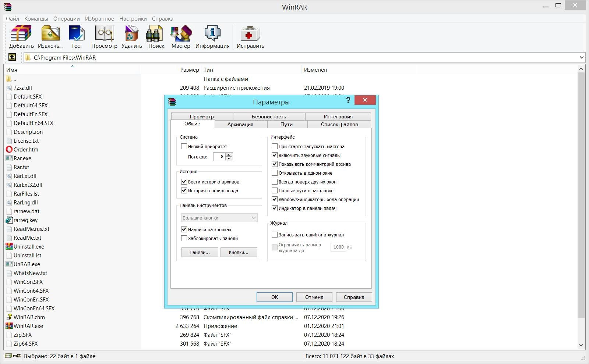Click the WinRAR icon in the main title bar
589x364 pixels.
click(x=8, y=7)
